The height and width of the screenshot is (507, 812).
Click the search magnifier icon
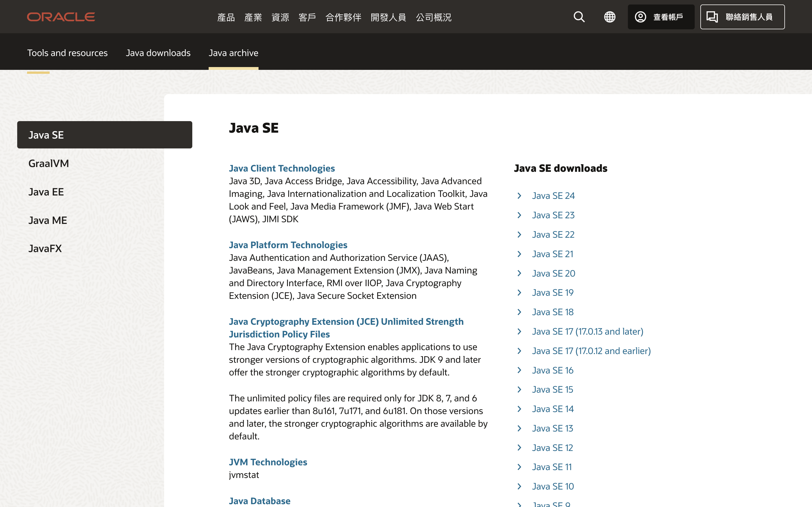tap(579, 17)
